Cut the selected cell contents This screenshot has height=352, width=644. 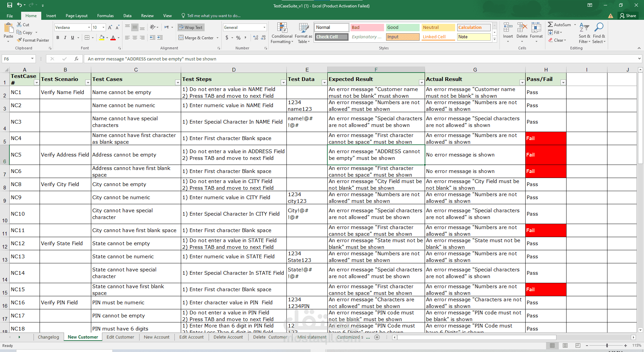(x=23, y=25)
